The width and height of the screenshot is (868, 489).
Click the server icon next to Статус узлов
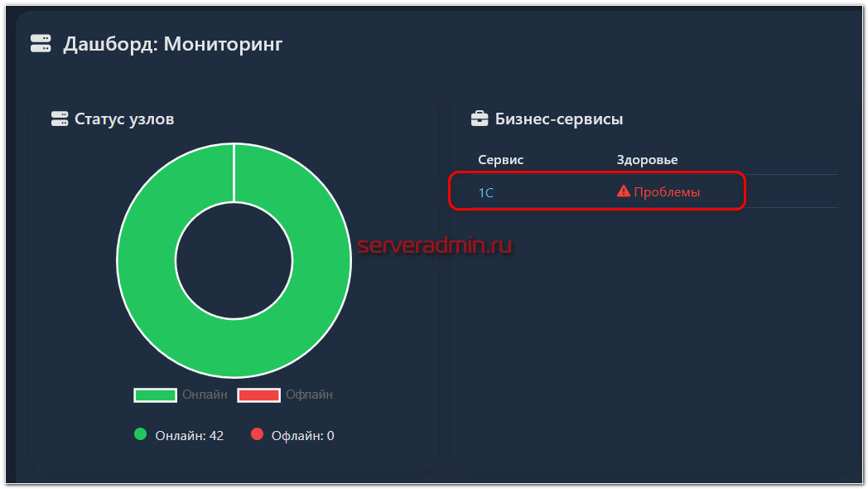(60, 119)
